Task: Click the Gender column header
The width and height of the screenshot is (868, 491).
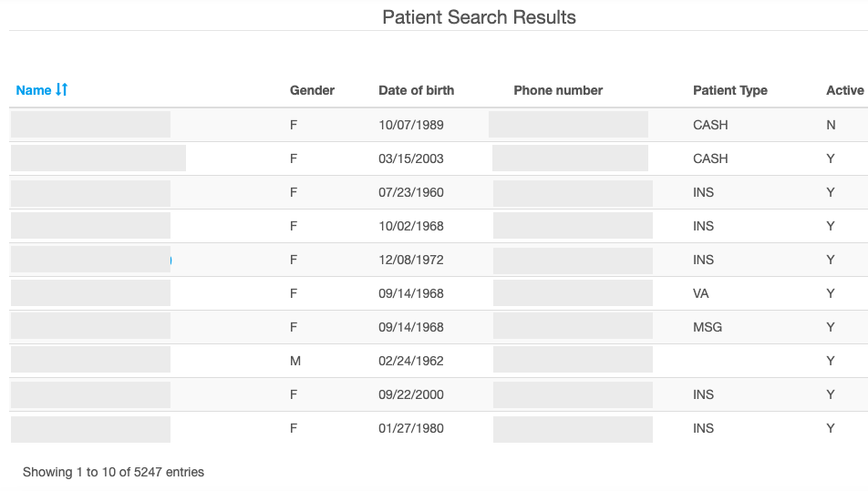Action: (x=312, y=90)
